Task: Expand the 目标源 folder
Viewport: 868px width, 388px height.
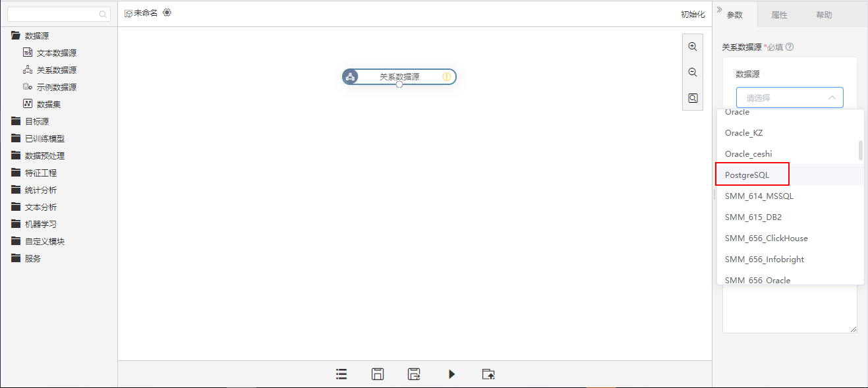Action: pyautogui.click(x=16, y=121)
